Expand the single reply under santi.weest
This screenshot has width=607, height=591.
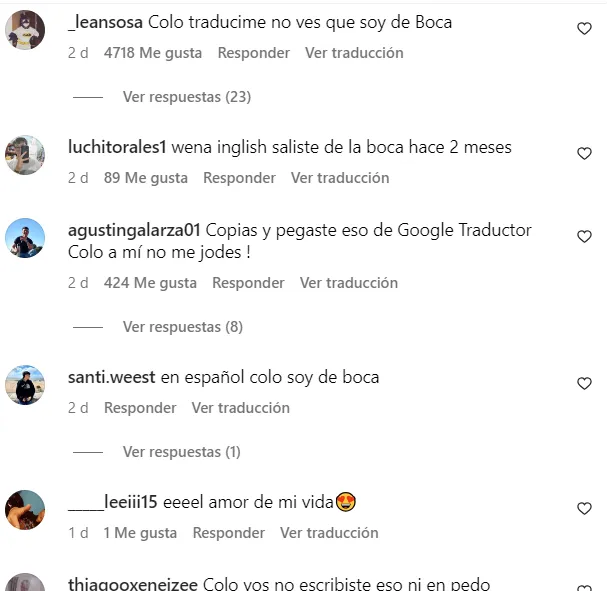click(x=182, y=452)
